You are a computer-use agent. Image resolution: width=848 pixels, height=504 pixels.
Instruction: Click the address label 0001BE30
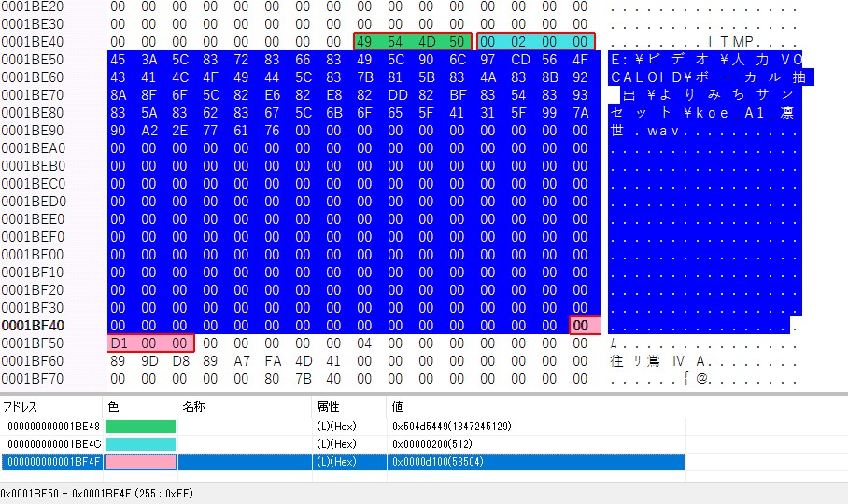pos(33,24)
